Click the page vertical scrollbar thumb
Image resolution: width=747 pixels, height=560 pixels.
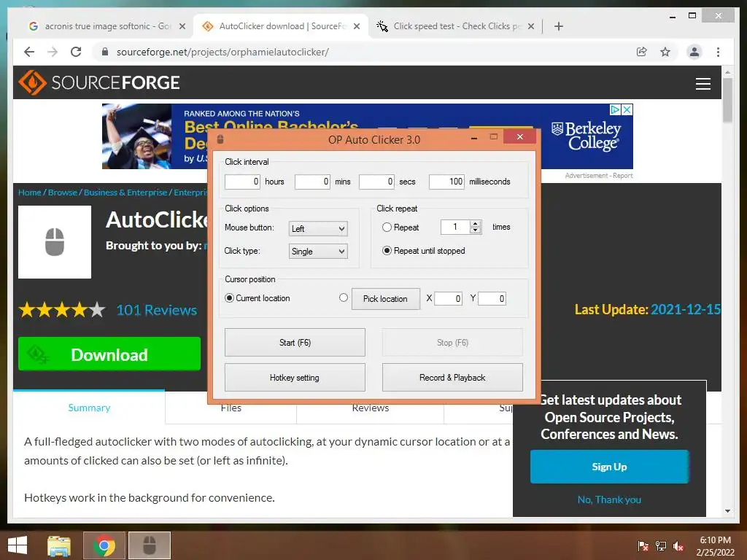(727, 101)
